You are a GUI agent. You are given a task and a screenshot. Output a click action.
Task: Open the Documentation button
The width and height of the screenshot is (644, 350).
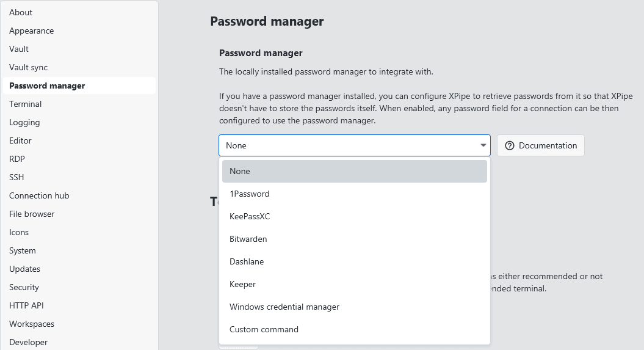(540, 145)
